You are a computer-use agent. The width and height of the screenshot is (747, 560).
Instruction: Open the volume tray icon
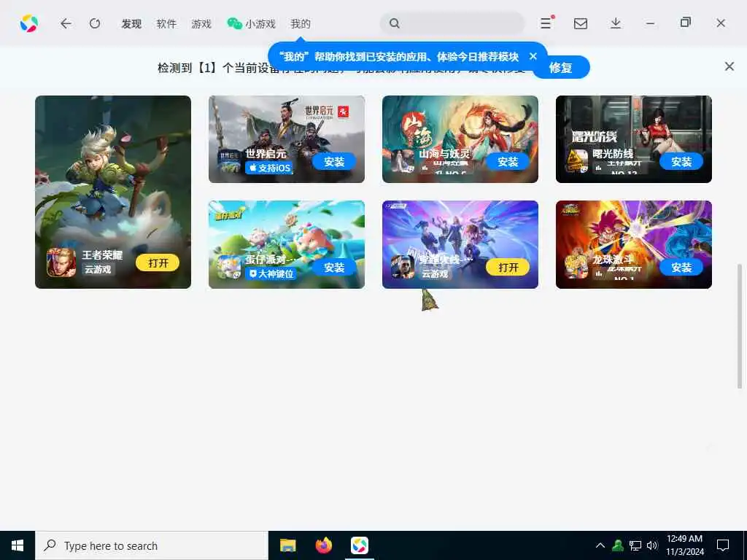(652, 545)
